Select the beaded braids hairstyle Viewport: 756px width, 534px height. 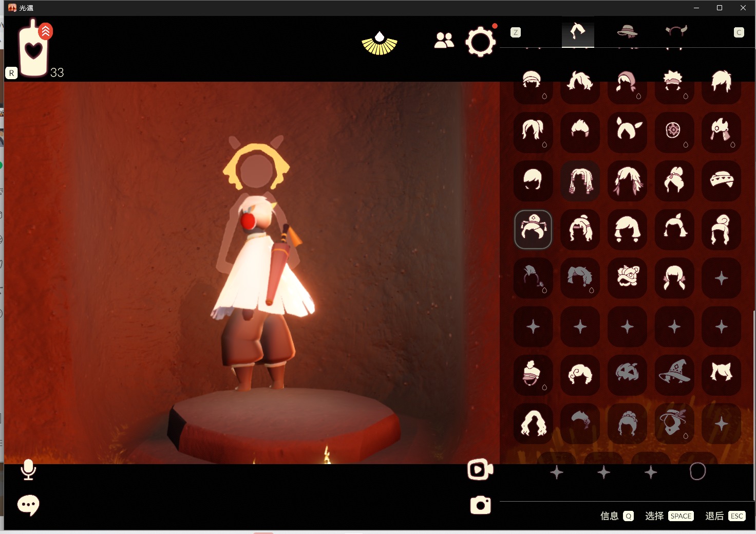tap(580, 181)
